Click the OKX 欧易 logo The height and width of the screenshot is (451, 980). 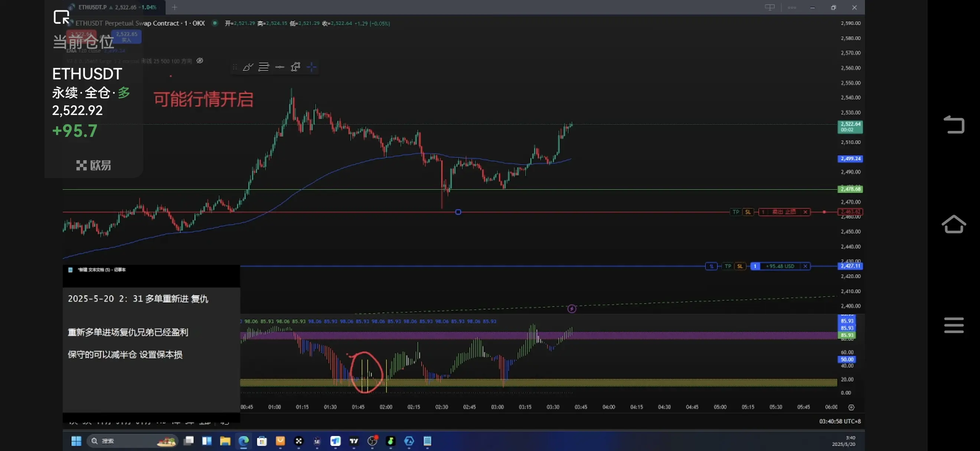click(x=94, y=165)
